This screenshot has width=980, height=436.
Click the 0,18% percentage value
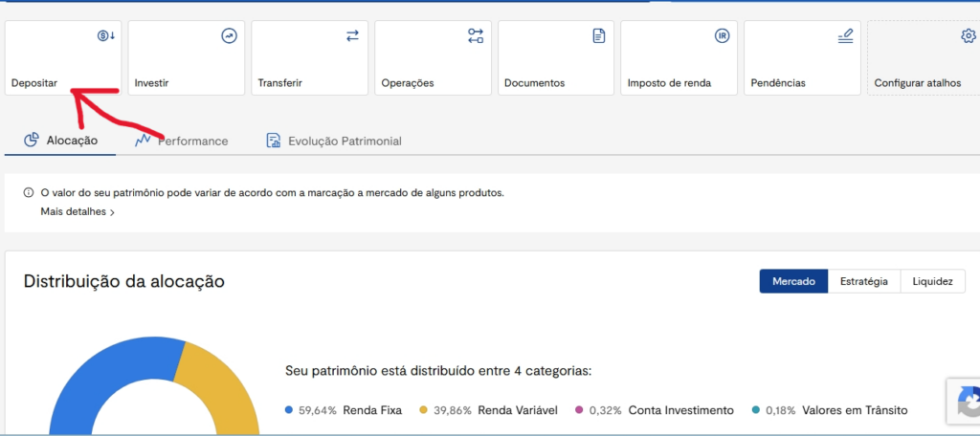point(781,410)
